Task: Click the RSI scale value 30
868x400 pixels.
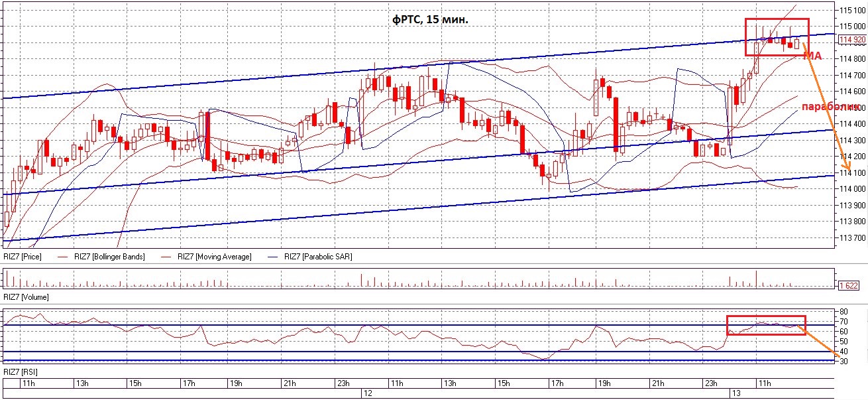Action: click(843, 360)
